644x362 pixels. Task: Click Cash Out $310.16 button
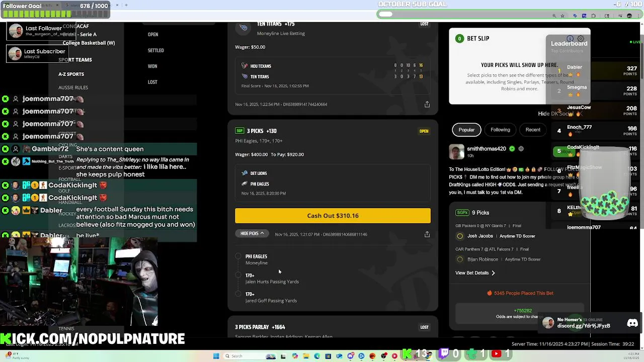pos(333,216)
